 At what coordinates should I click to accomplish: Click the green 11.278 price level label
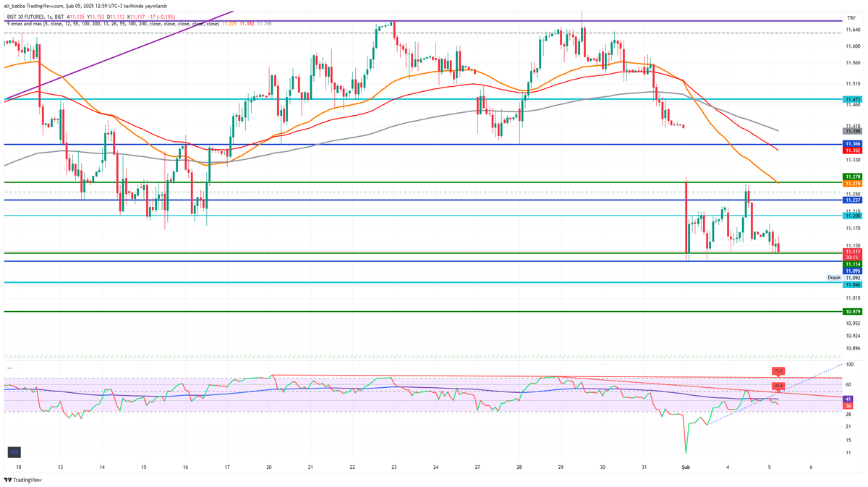851,177
